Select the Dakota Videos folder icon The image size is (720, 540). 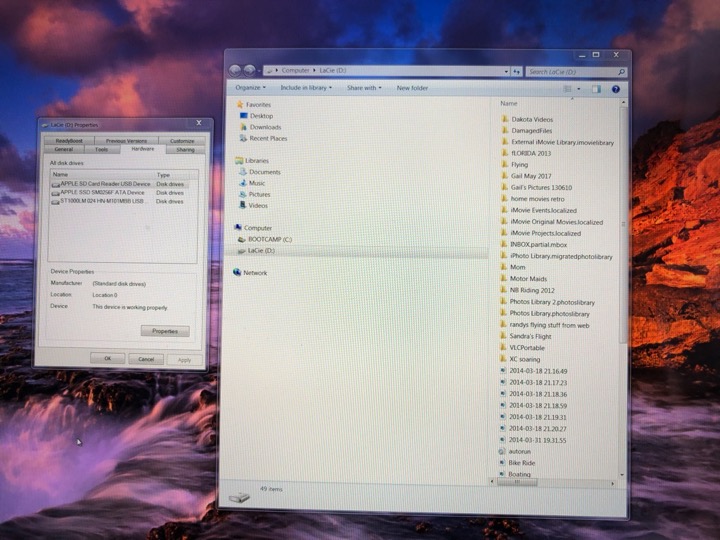click(x=504, y=119)
